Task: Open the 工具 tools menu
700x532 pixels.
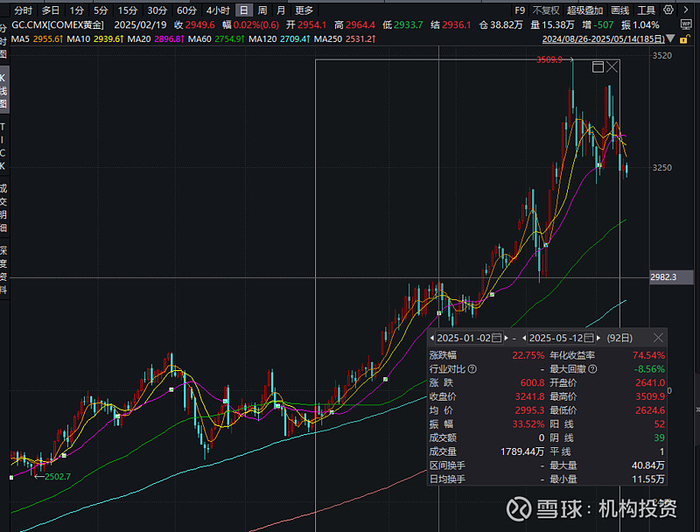Action: (x=646, y=10)
